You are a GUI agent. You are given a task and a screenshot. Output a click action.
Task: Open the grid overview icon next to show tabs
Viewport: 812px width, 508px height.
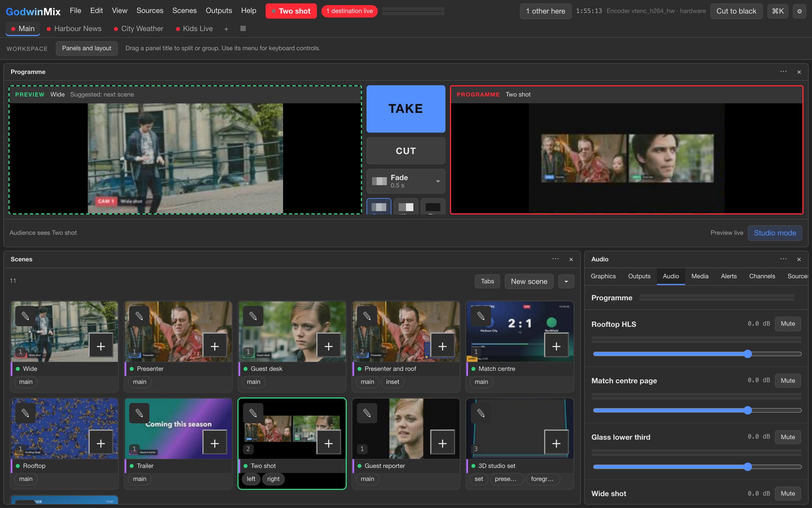click(243, 29)
